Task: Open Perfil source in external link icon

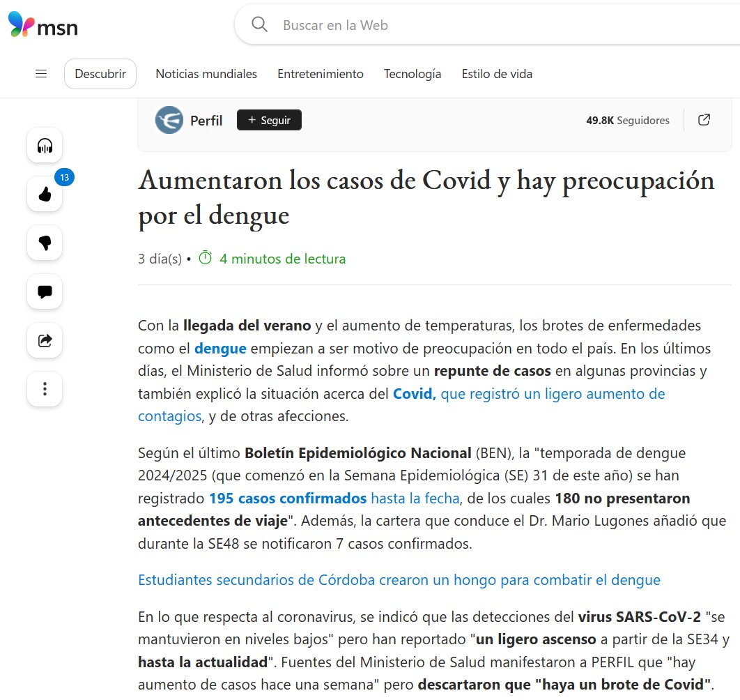Action: click(x=704, y=120)
